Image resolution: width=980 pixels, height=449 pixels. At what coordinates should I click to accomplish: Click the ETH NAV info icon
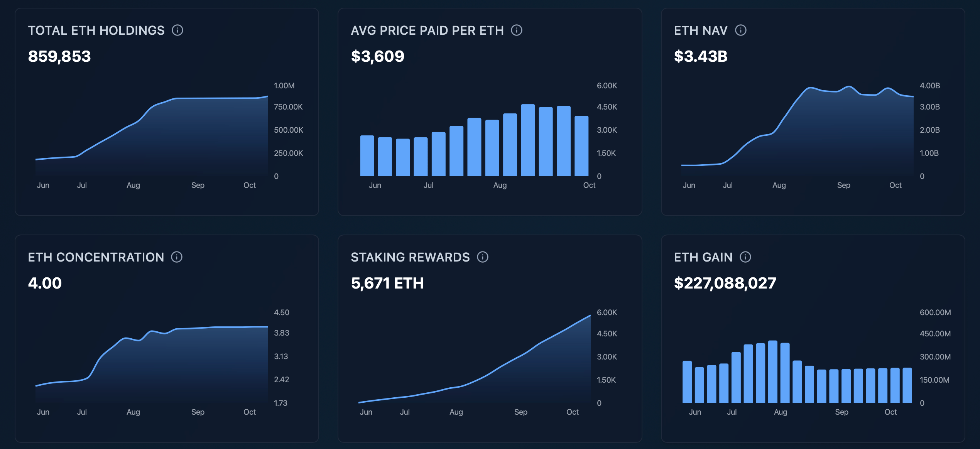pyautogui.click(x=741, y=30)
